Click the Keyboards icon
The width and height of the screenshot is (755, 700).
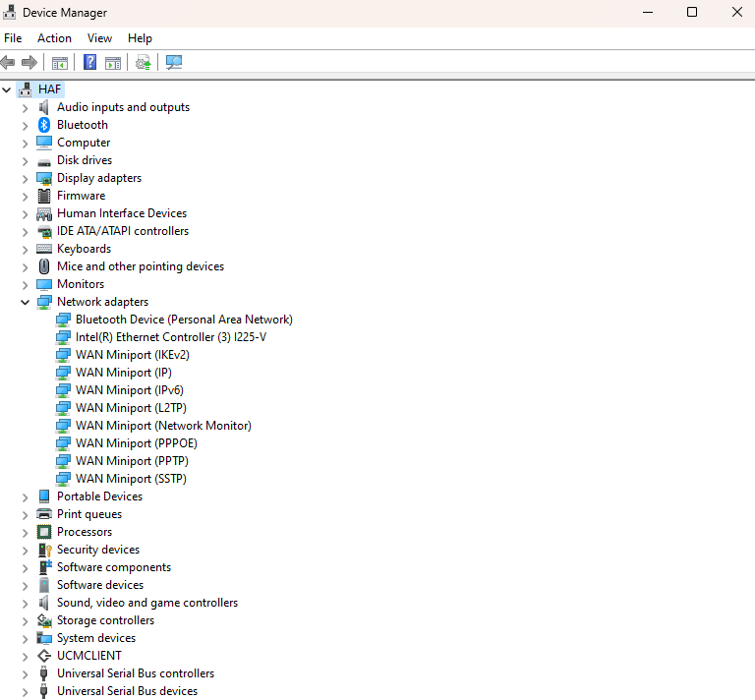click(x=44, y=249)
